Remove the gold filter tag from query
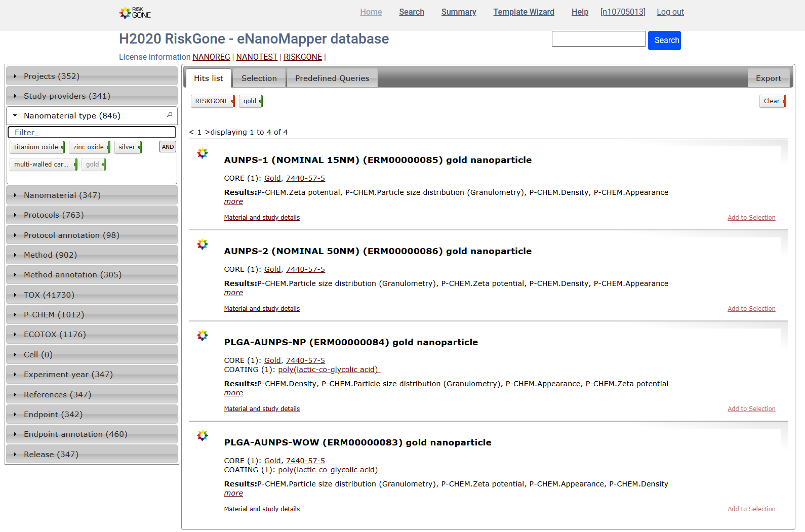 [x=261, y=101]
